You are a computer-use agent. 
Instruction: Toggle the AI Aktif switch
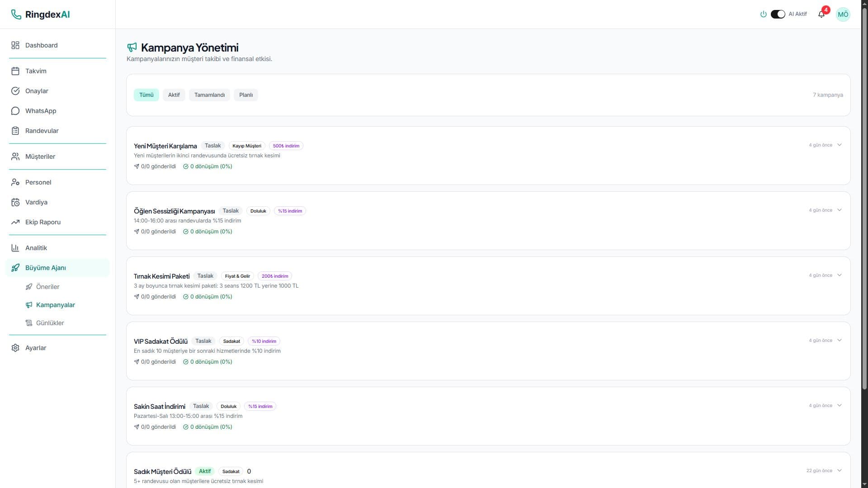pyautogui.click(x=778, y=14)
